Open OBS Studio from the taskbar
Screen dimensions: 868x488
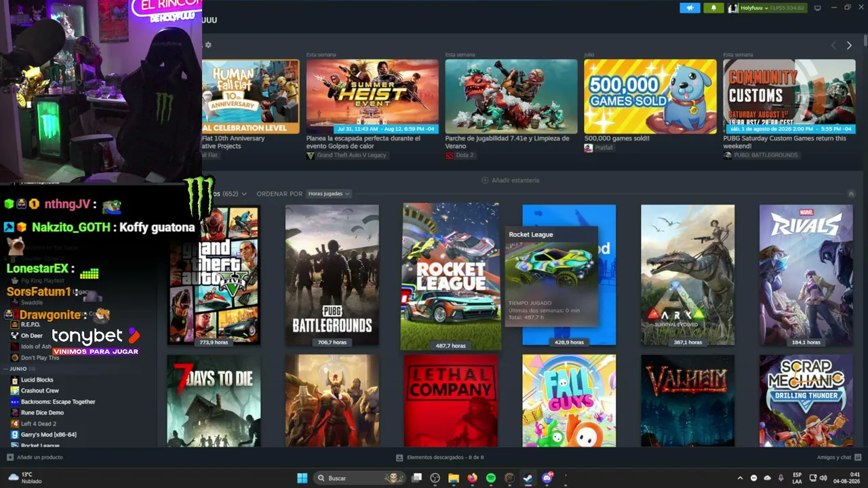click(x=435, y=478)
